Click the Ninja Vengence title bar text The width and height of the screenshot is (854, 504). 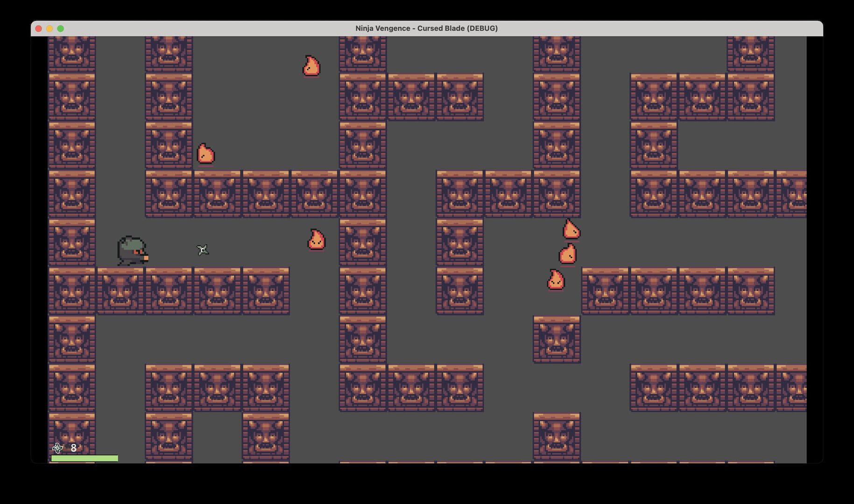[426, 28]
